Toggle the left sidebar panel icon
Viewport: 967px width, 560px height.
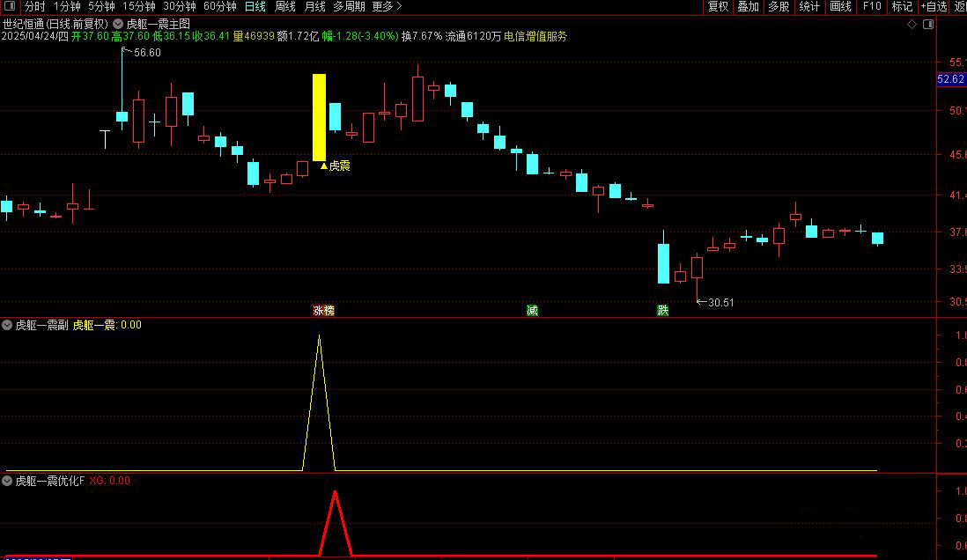(x=10, y=6)
